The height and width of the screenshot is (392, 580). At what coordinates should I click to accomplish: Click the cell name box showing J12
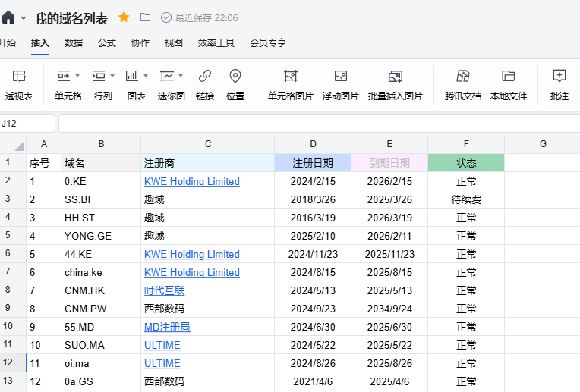27,124
